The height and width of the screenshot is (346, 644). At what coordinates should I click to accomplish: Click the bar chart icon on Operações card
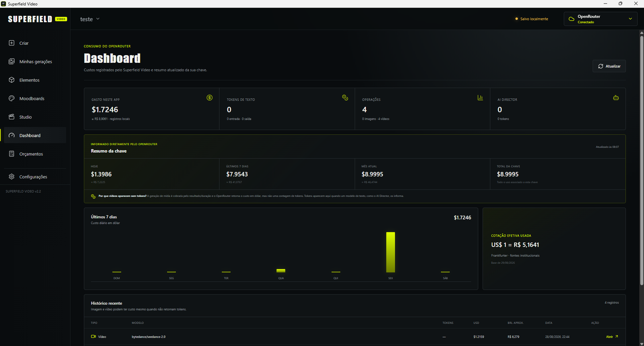coord(480,97)
